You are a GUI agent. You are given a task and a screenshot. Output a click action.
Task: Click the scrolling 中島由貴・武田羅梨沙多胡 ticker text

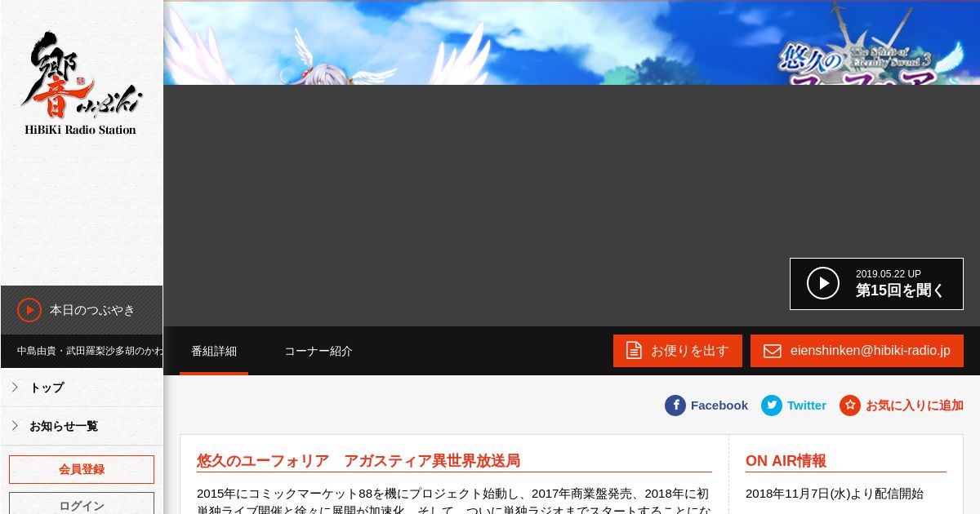click(x=90, y=351)
